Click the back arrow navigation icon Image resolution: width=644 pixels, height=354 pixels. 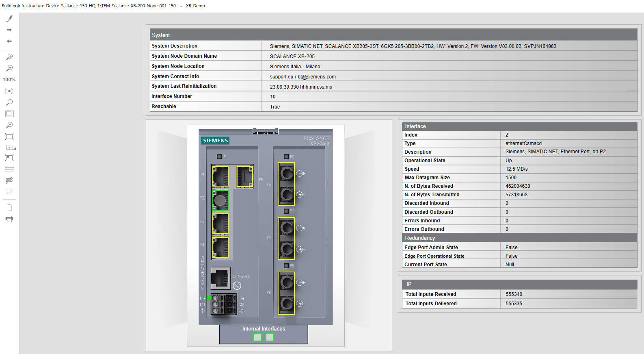pyautogui.click(x=9, y=41)
